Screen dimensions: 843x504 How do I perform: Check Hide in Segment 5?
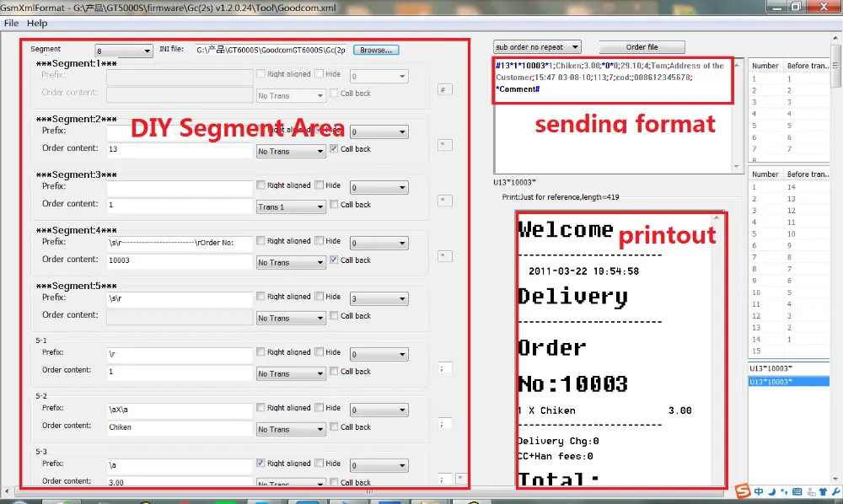click(x=319, y=296)
